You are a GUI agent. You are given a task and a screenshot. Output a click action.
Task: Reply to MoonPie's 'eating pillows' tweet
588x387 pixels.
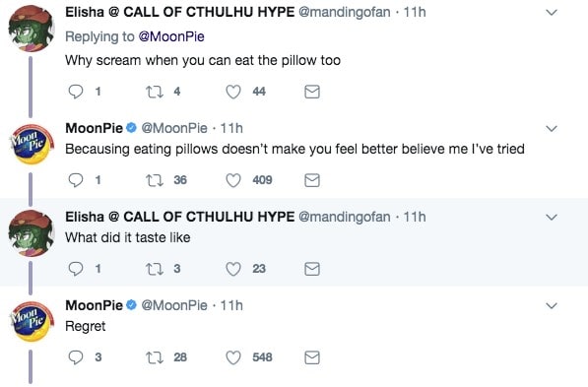point(76,180)
